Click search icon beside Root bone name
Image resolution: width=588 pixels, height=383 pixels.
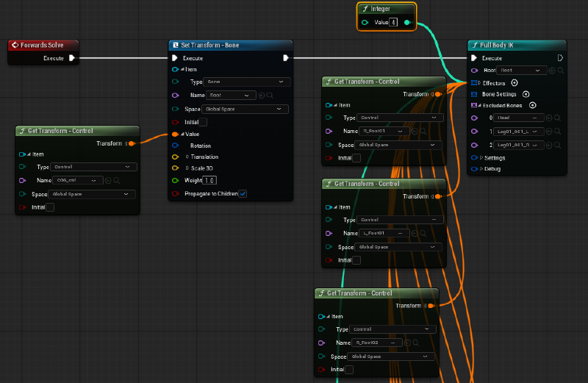point(561,71)
